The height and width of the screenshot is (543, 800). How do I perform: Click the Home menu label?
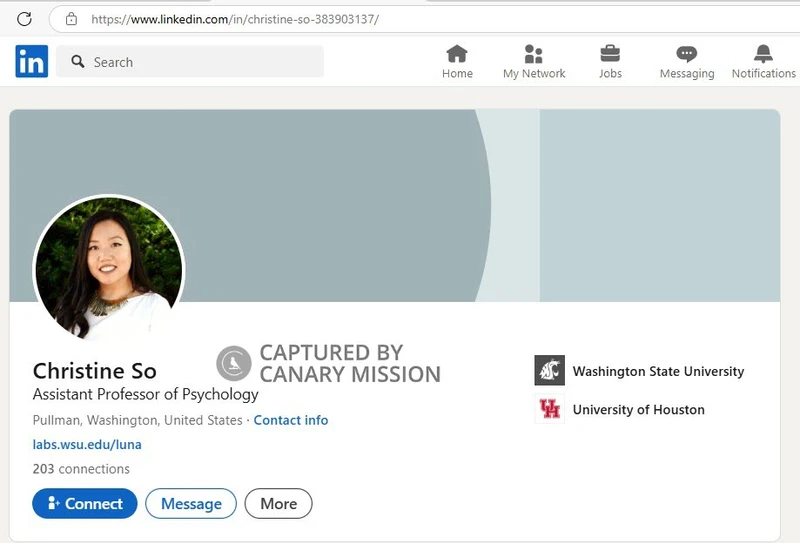coord(457,73)
